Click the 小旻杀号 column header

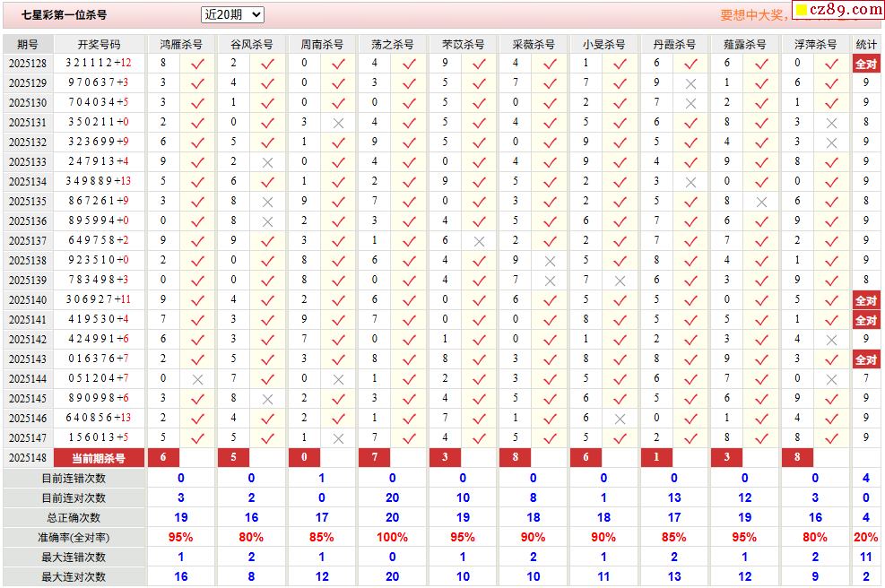pos(603,44)
